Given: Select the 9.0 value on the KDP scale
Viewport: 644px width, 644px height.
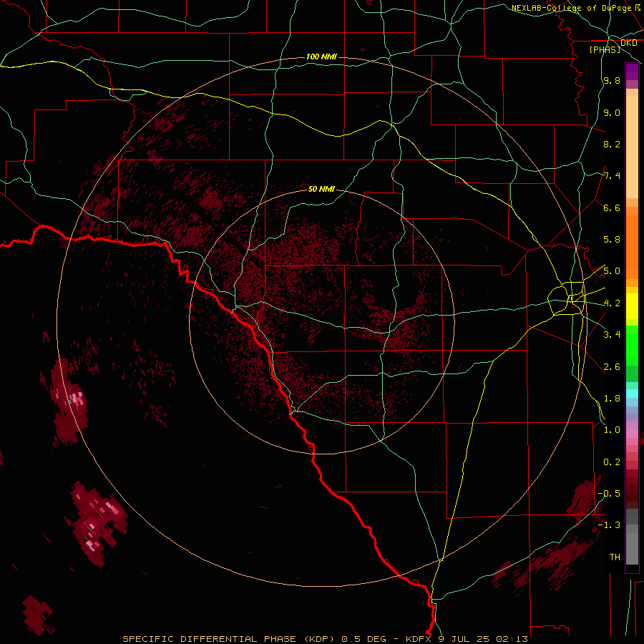Looking at the screenshot, I should click(x=612, y=112).
